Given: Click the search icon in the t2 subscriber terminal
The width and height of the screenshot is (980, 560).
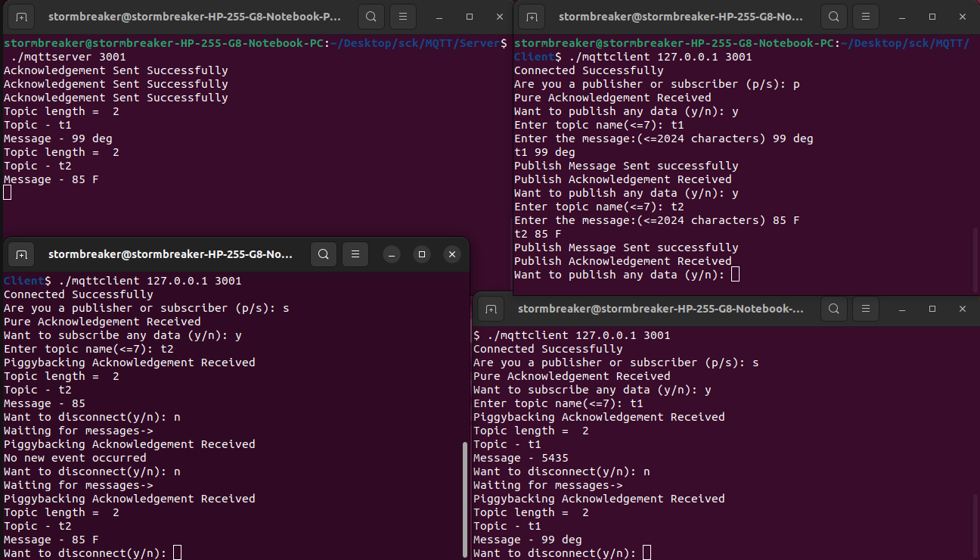Looking at the screenshot, I should (x=324, y=254).
